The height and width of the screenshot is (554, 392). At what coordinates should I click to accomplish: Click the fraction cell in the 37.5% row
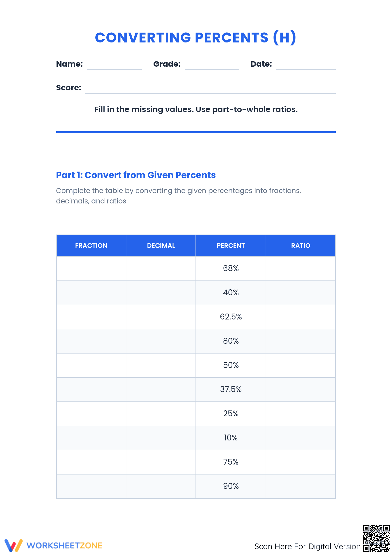tap(91, 390)
